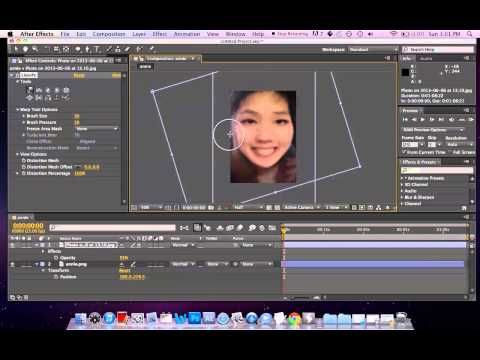480x360 pixels.
Task: Click the timeline layer search field
Action: (x=112, y=228)
